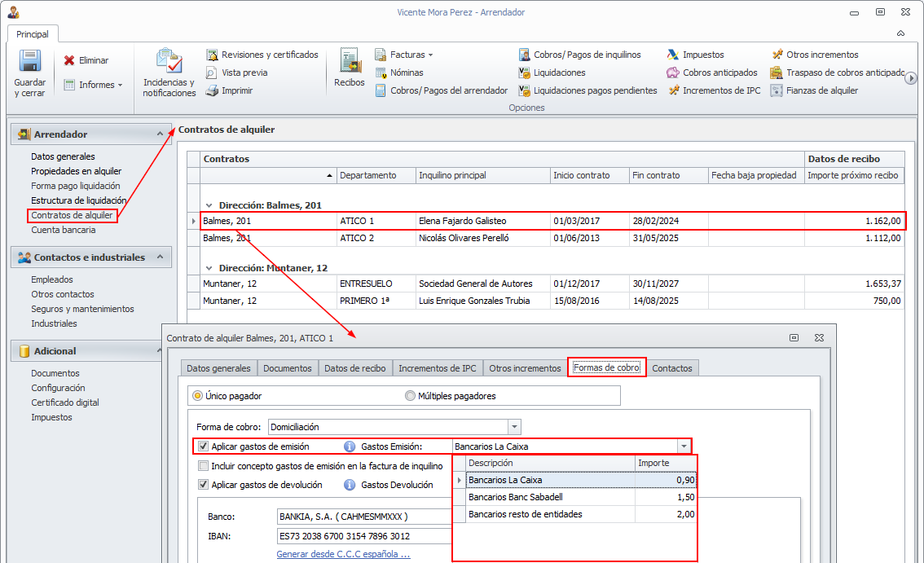This screenshot has height=563, width=924.
Task: Click Generar desde C.C.C española link
Action: click(343, 555)
